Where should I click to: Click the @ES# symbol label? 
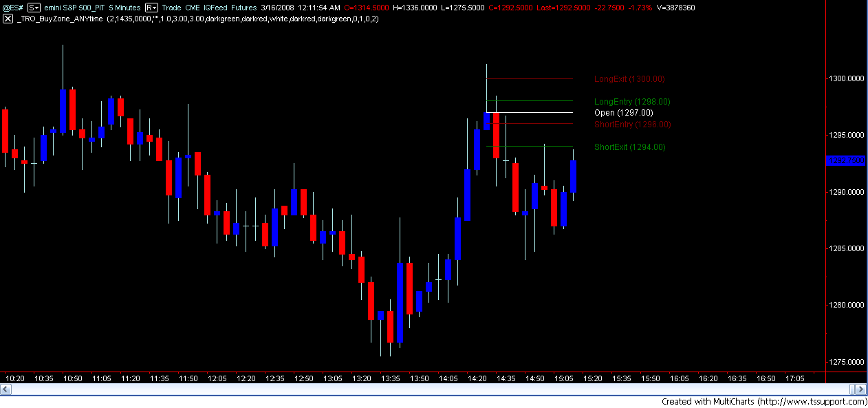tap(13, 8)
